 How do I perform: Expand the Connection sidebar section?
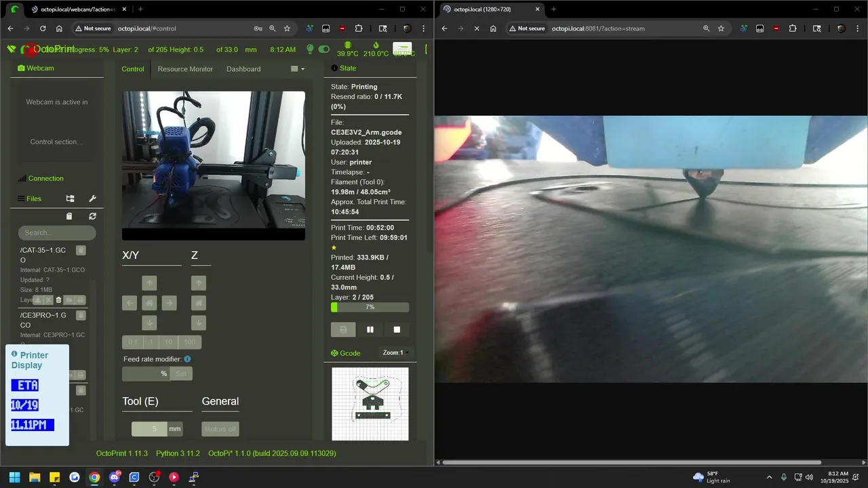tap(41, 178)
